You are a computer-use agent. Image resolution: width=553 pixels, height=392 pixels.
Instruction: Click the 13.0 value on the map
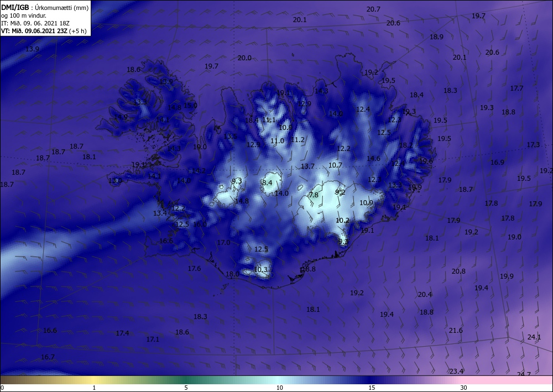pos(115,181)
